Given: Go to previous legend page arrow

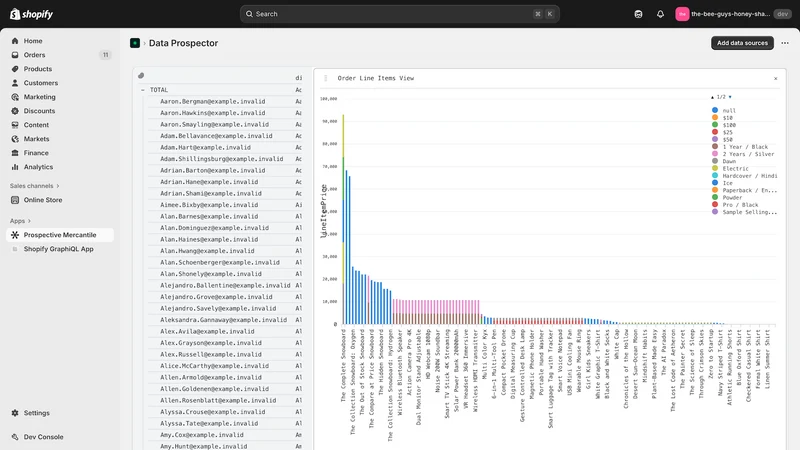Looking at the screenshot, I should click(712, 97).
